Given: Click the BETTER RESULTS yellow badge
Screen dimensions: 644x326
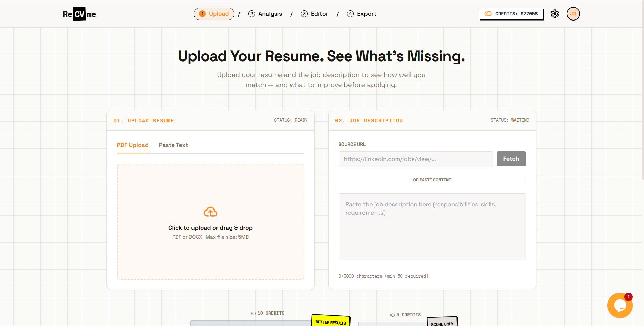Looking at the screenshot, I should point(331,320).
